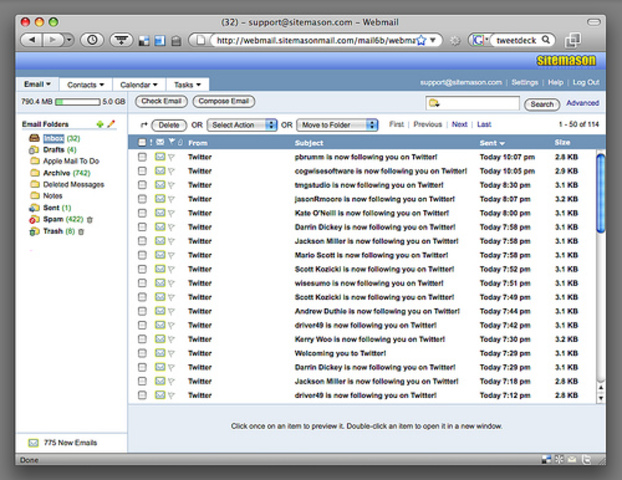Click envelope icon on pbrumm message row
The width and height of the screenshot is (622, 480).
click(160, 157)
